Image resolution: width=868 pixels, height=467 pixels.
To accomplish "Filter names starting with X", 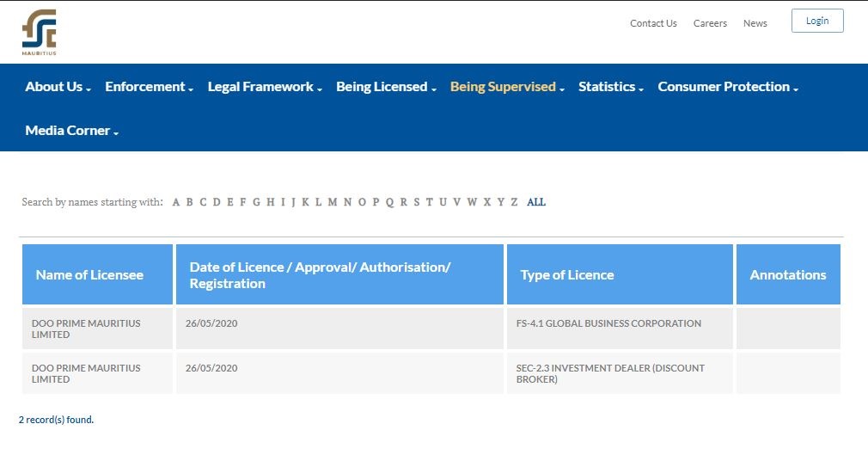I will point(487,202).
